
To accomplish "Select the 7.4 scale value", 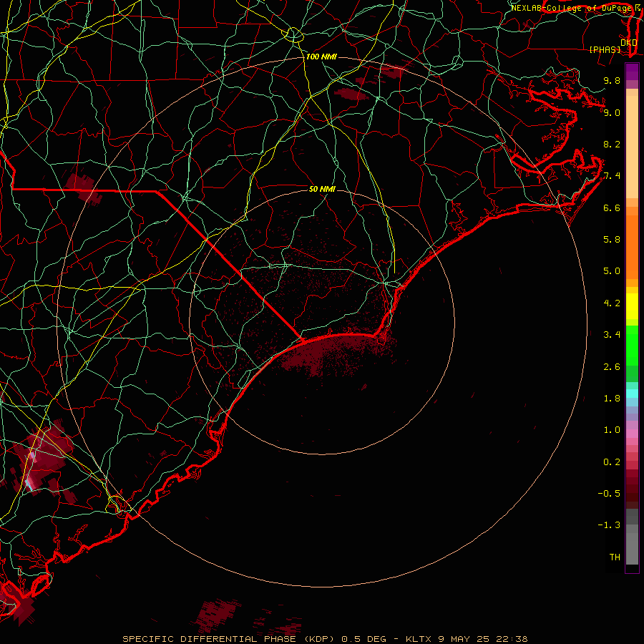I will point(612,176).
